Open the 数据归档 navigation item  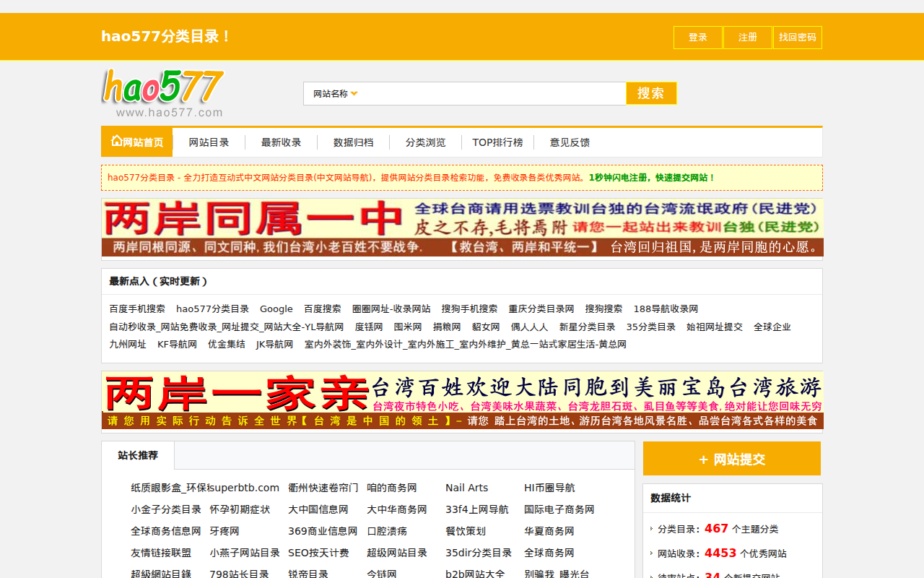point(353,142)
